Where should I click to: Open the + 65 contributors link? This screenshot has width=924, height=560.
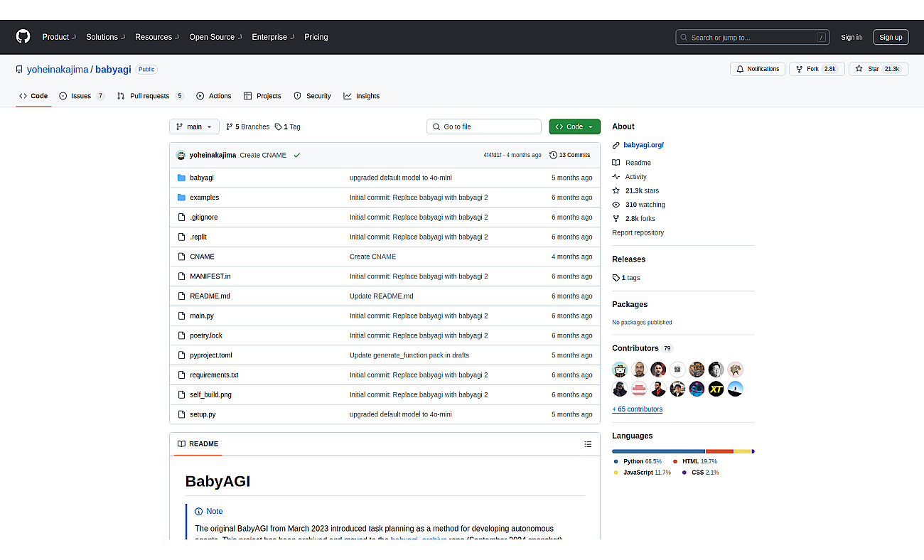tap(637, 409)
